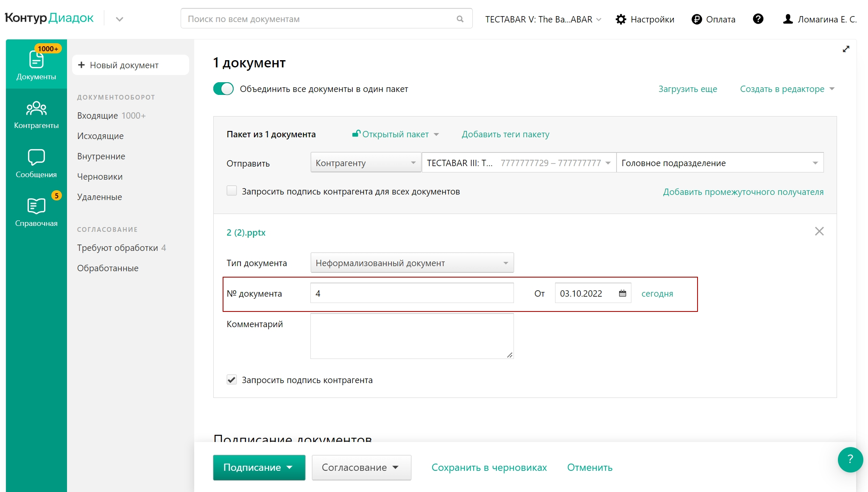This screenshot has height=492, width=868.
Task: Open the Справочная sidebar section
Action: coord(36,211)
